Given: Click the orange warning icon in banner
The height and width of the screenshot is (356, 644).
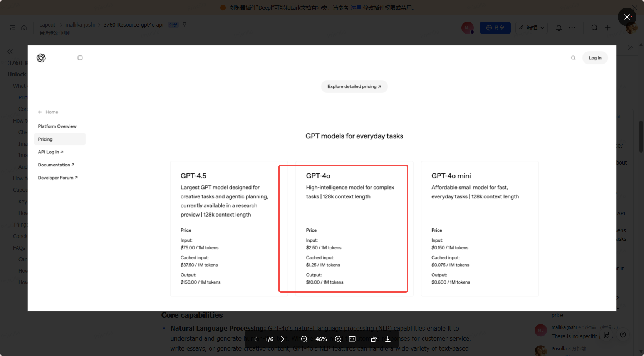Looking at the screenshot, I should (223, 8).
